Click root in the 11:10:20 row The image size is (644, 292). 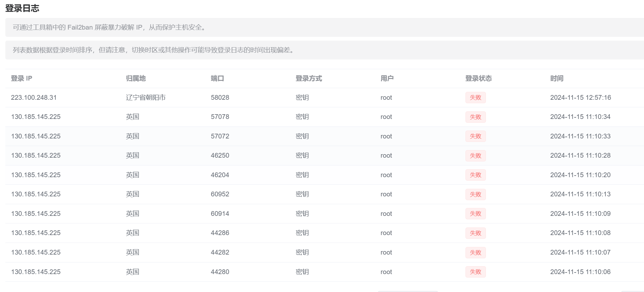tap(386, 175)
